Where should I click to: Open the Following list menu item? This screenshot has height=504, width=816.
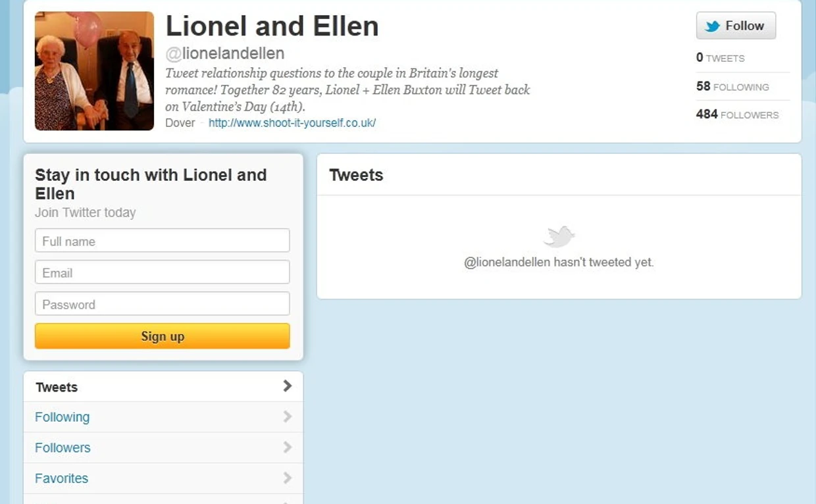click(63, 417)
